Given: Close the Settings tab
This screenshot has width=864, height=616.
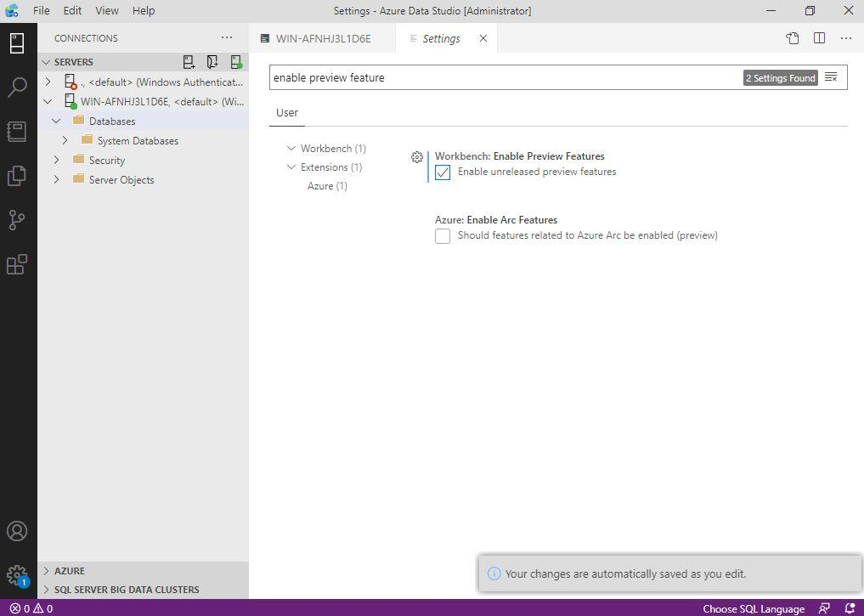Looking at the screenshot, I should point(483,38).
